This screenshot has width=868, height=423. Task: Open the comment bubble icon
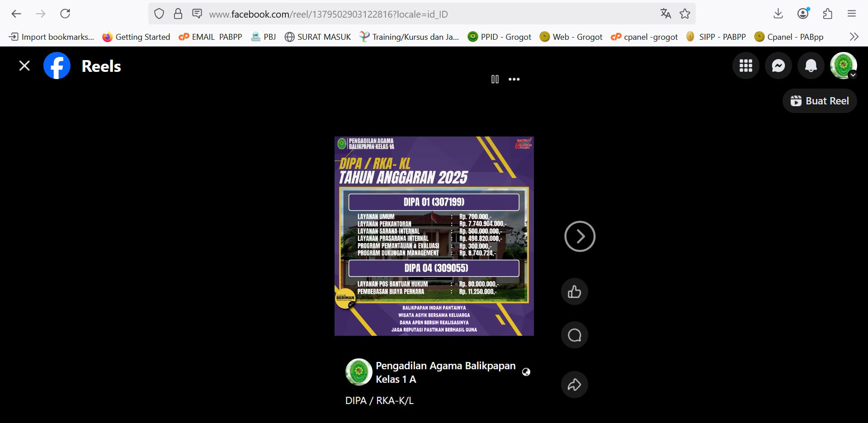(x=575, y=335)
